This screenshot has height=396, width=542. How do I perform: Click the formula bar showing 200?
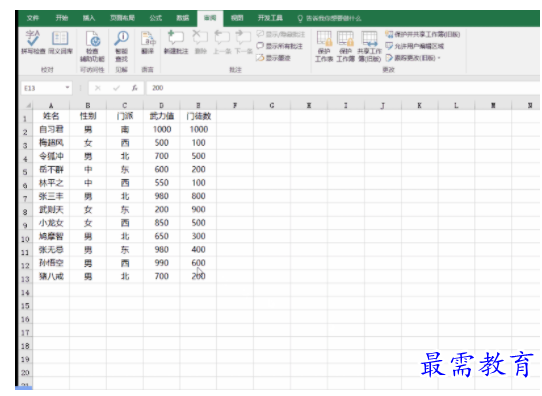pos(343,88)
